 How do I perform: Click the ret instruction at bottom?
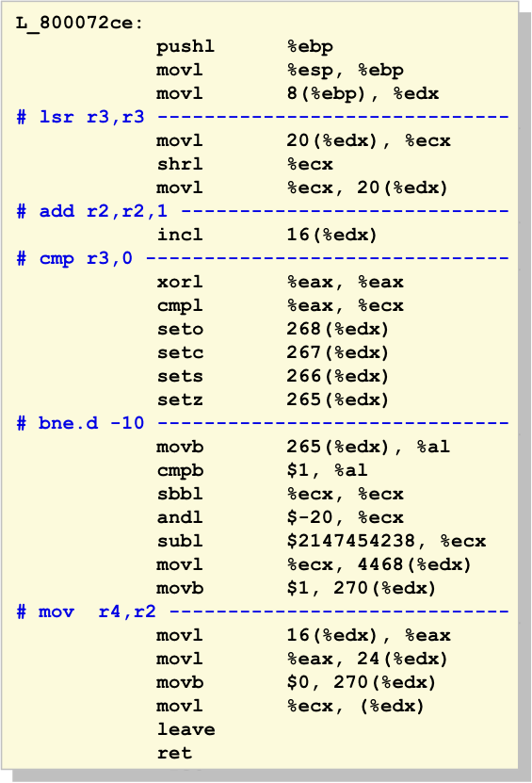click(174, 753)
